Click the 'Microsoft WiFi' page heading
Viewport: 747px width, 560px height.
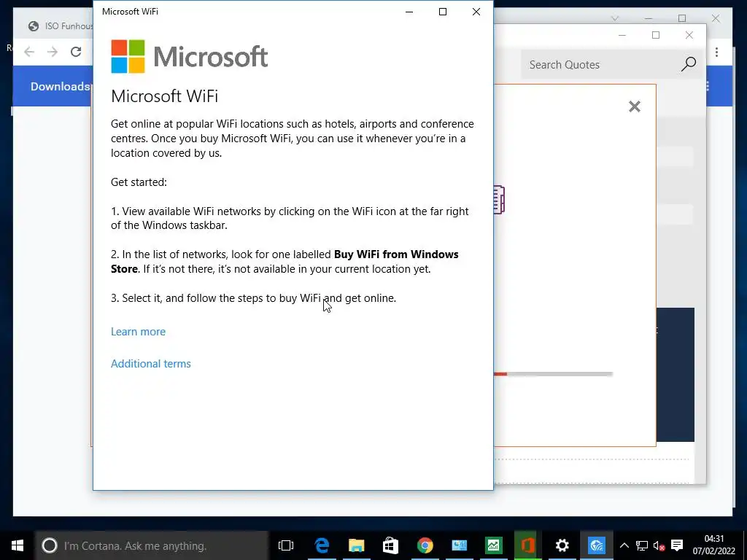click(164, 96)
